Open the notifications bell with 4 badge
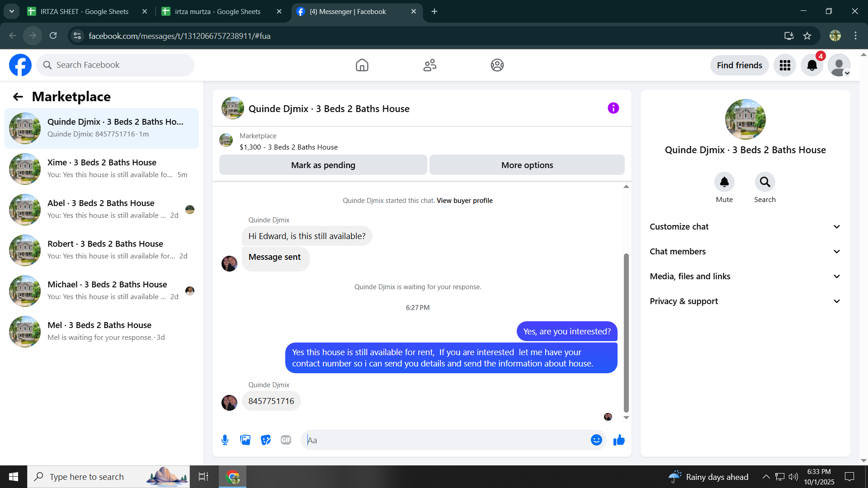This screenshot has height=488, width=868. [x=812, y=66]
